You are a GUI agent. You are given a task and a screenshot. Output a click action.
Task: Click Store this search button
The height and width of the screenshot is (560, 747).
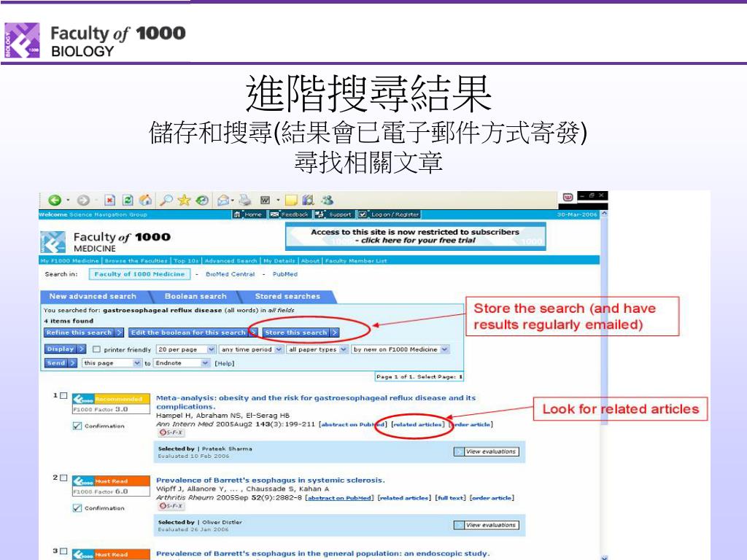point(301,332)
